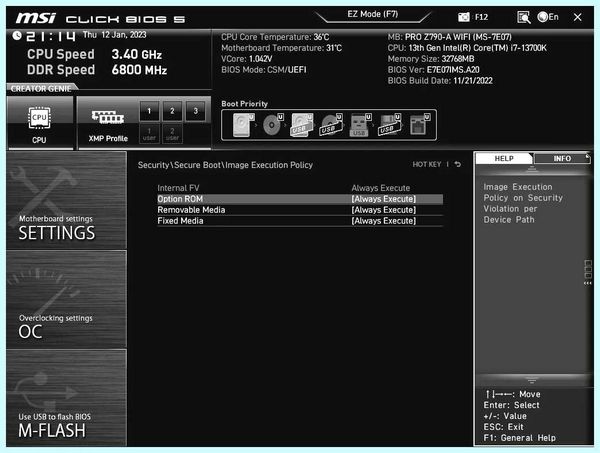The image size is (600, 453).
Task: Open the SETTINGS motherboard settings panel
Action: tap(67, 200)
